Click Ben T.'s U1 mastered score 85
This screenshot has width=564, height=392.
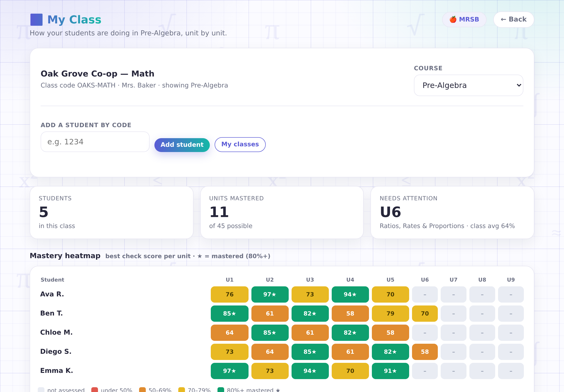coord(230,314)
